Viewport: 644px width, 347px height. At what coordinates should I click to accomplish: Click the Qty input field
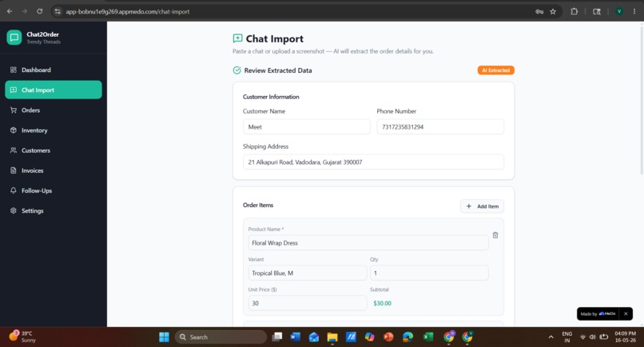tap(429, 273)
